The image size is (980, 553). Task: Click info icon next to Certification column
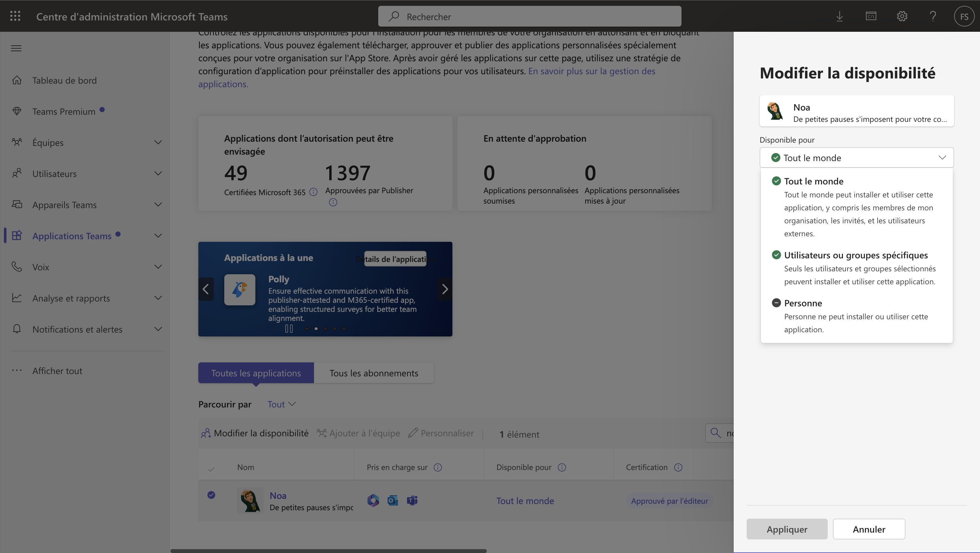pyautogui.click(x=678, y=467)
